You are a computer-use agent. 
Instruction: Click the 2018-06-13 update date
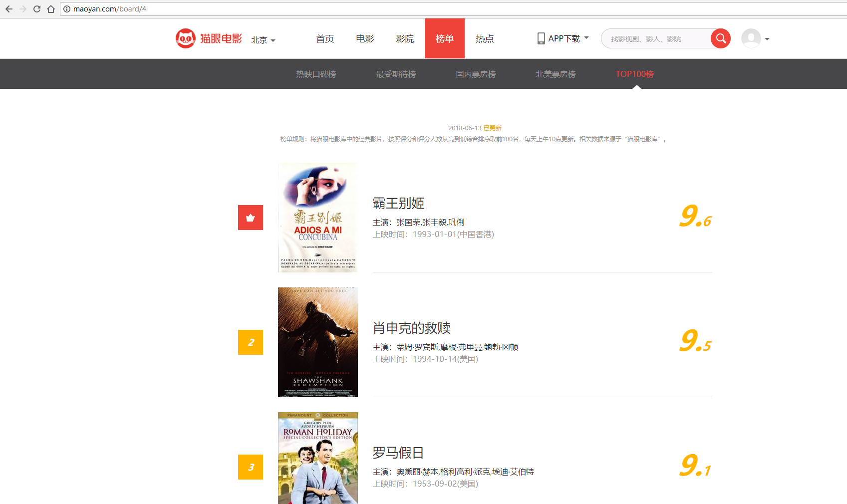click(x=465, y=128)
